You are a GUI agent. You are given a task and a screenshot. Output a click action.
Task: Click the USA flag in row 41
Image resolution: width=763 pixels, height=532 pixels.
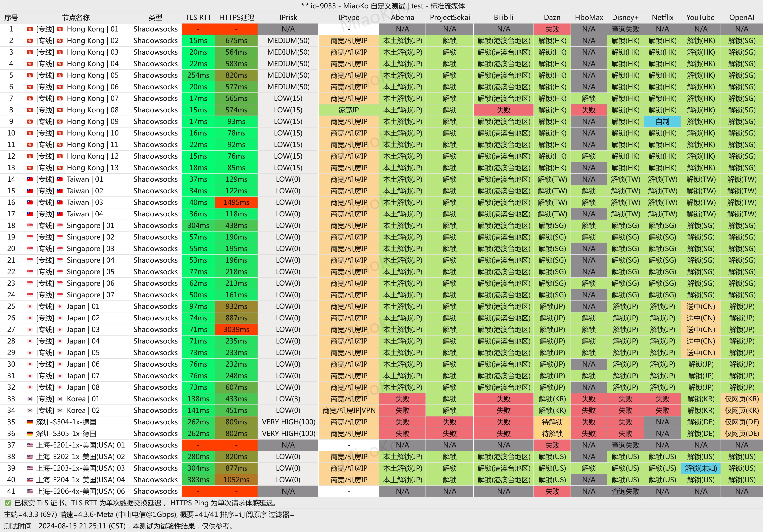(x=30, y=491)
